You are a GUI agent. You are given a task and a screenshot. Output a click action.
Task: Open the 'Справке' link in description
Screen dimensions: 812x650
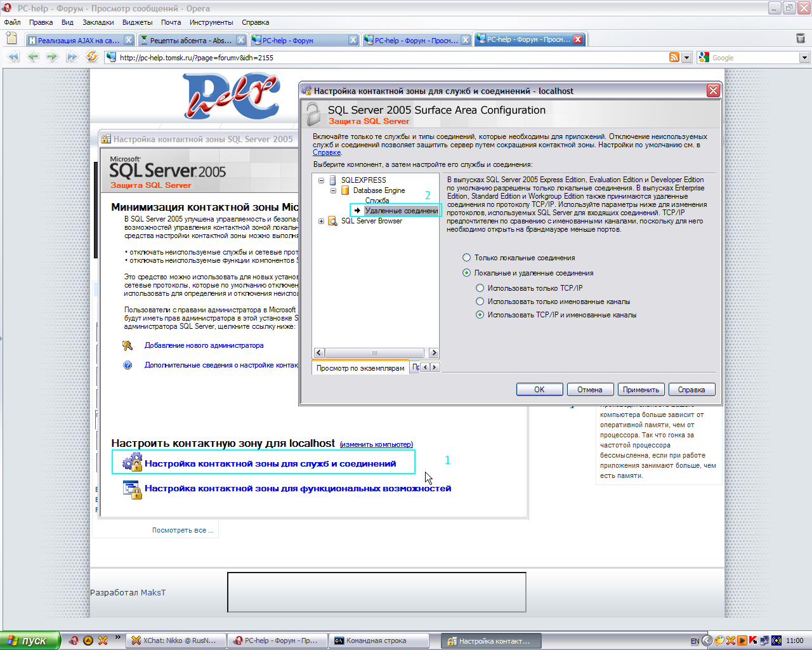tap(327, 152)
